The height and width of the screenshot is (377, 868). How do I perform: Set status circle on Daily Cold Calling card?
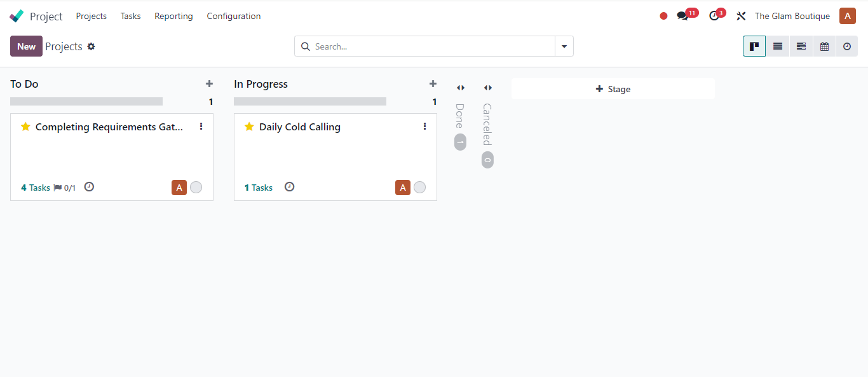tap(419, 188)
